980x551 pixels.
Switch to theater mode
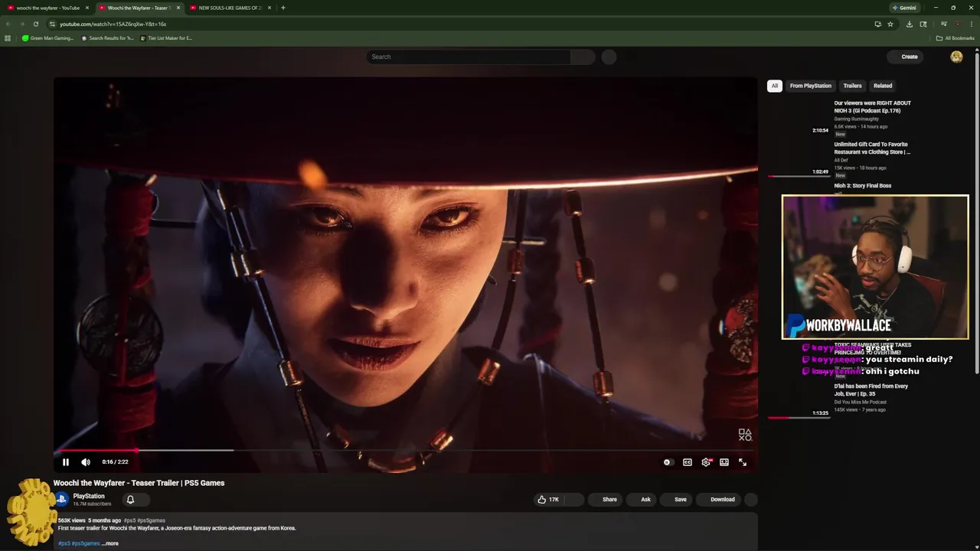pyautogui.click(x=724, y=462)
